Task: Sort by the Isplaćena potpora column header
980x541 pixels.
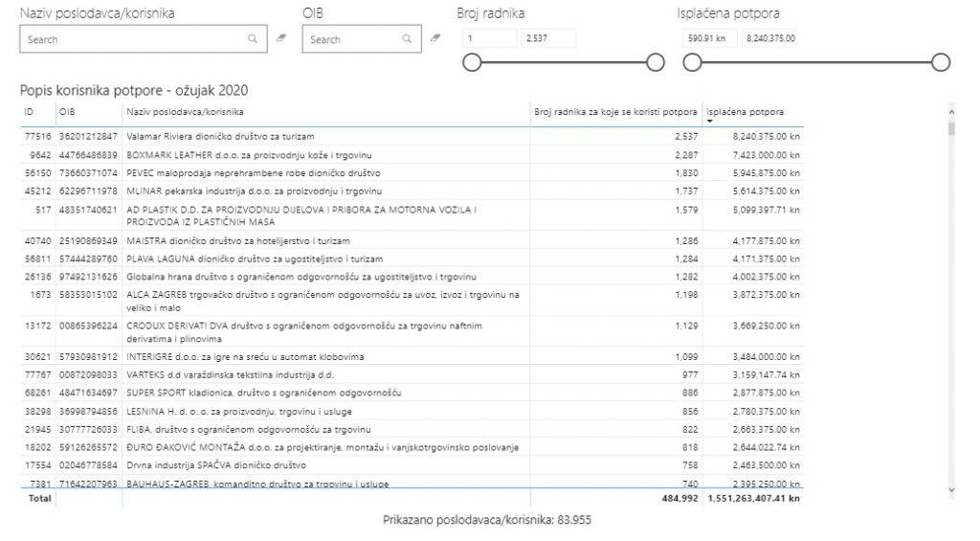Action: click(745, 112)
